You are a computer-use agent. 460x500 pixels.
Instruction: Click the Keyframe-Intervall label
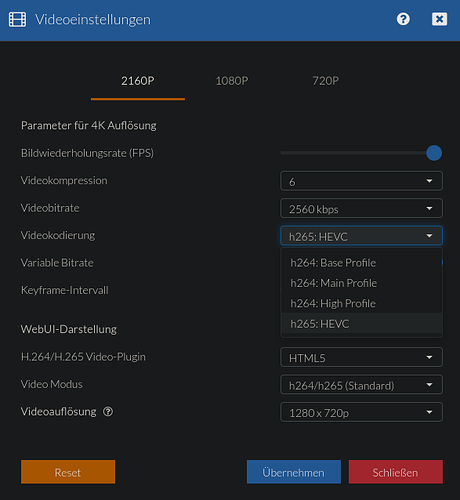coord(65,290)
